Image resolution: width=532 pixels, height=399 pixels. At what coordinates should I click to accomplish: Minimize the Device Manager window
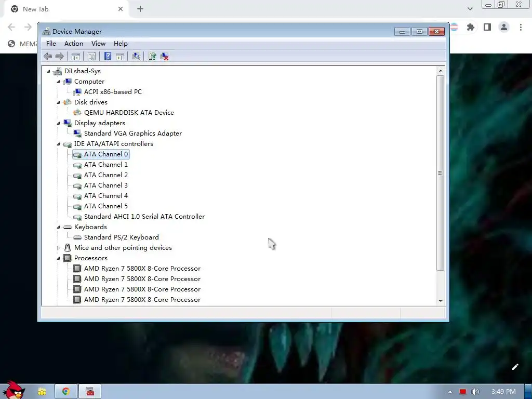tap(403, 32)
